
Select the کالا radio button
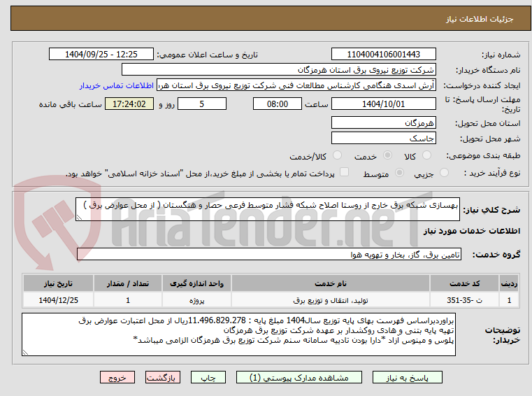[x=426, y=155]
